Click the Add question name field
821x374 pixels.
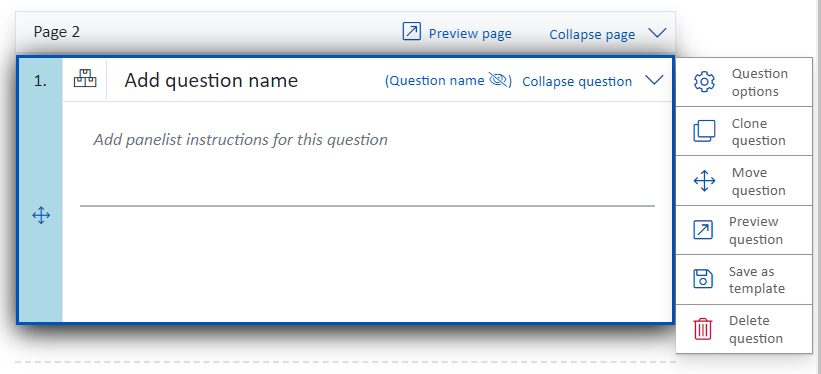211,80
